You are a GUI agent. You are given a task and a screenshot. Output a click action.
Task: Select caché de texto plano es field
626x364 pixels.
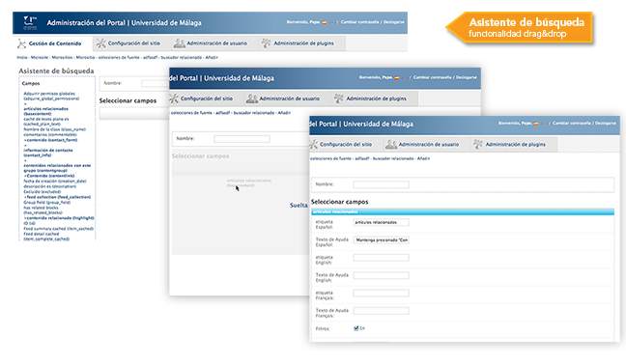pyautogui.click(x=46, y=122)
